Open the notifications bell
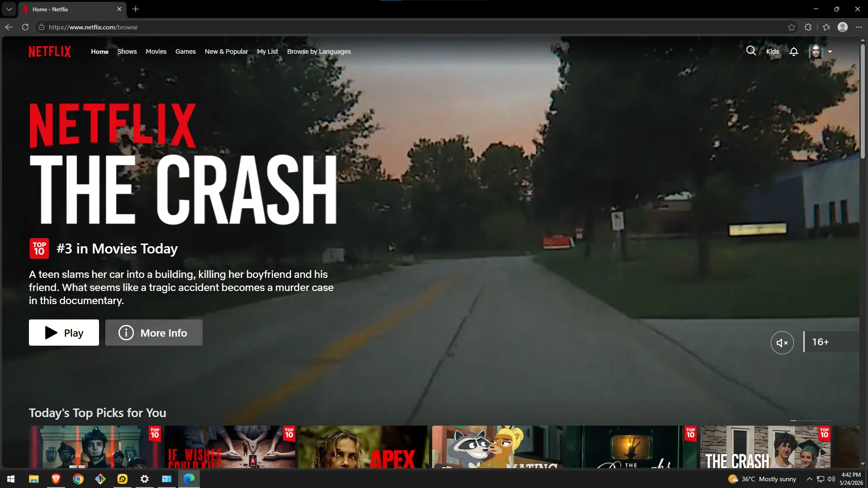The image size is (868, 488). pos(793,52)
